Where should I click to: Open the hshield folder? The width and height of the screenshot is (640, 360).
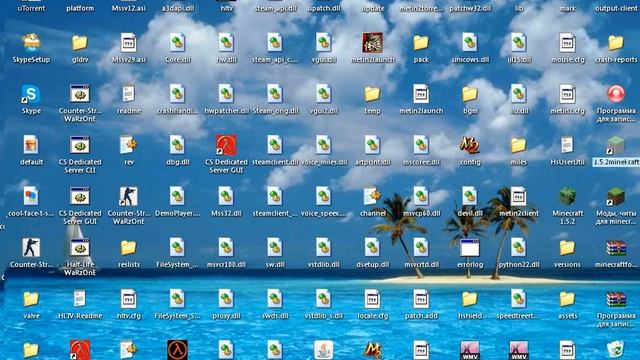pos(470,299)
